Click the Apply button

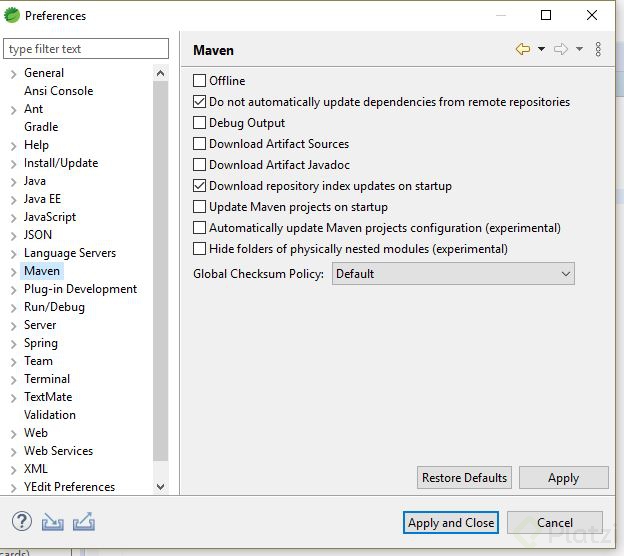click(x=564, y=477)
